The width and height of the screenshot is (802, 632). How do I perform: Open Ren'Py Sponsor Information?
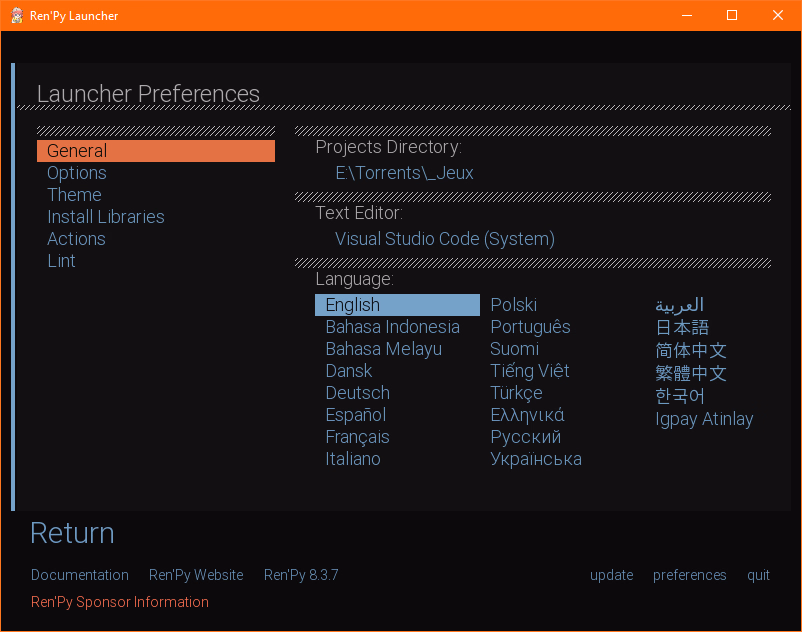(120, 602)
